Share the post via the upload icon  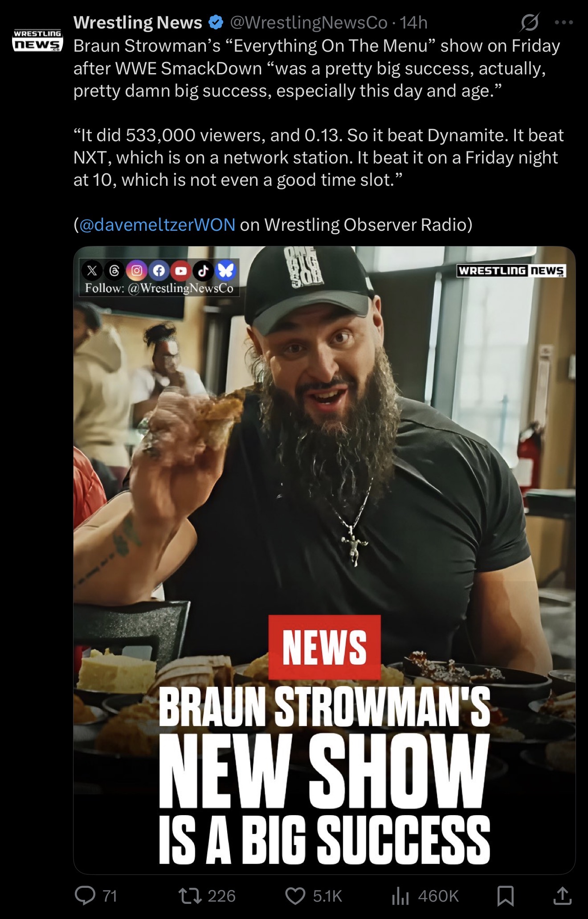(x=562, y=895)
